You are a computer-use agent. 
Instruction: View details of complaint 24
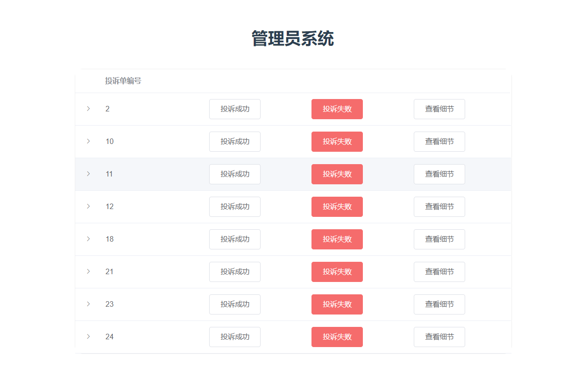(x=439, y=337)
